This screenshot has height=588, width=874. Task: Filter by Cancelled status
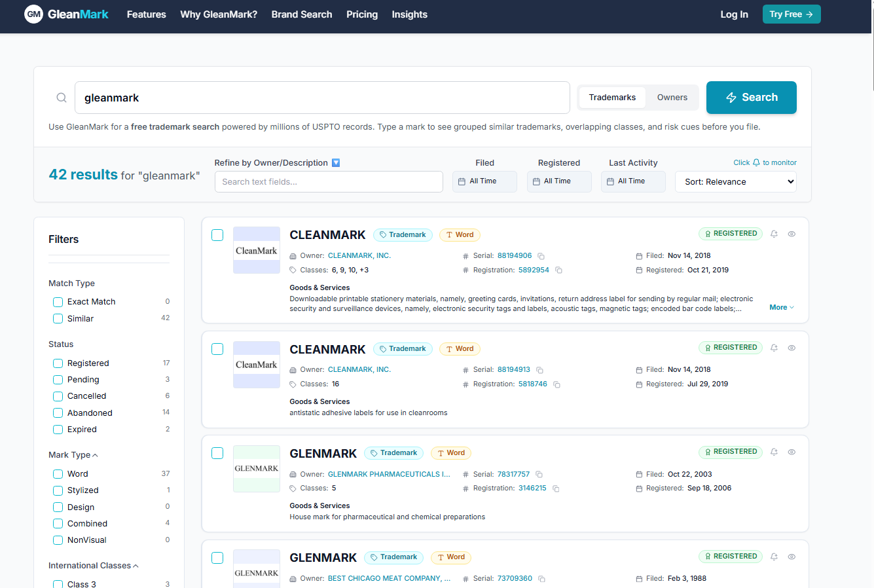point(58,396)
